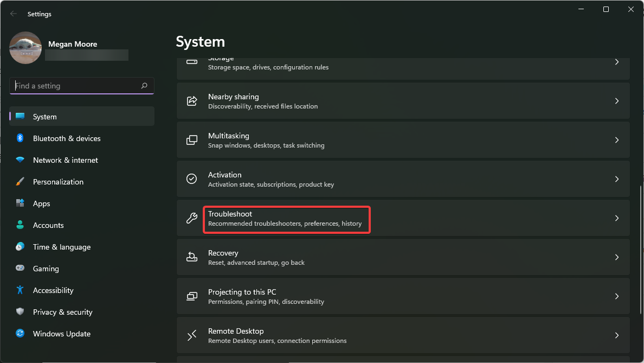Click Megan Moore's profile picture

(25, 48)
